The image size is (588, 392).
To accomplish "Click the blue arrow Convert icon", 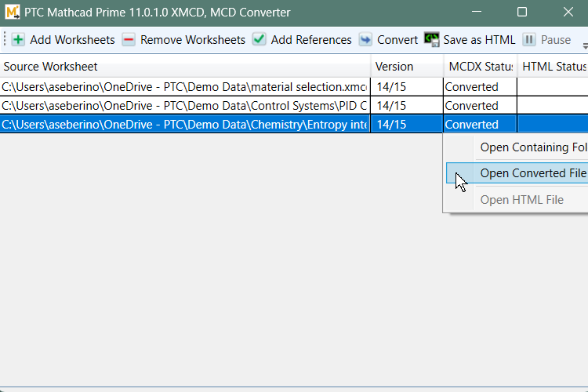I will (365, 40).
